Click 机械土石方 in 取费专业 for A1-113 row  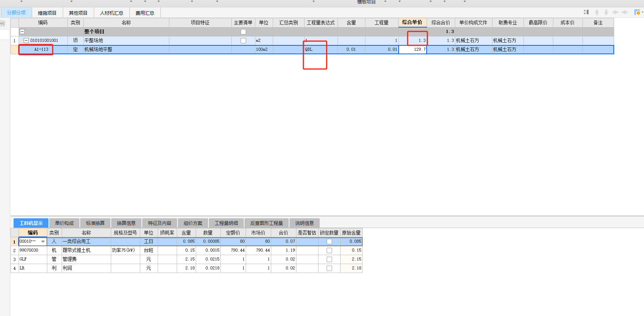click(508, 50)
